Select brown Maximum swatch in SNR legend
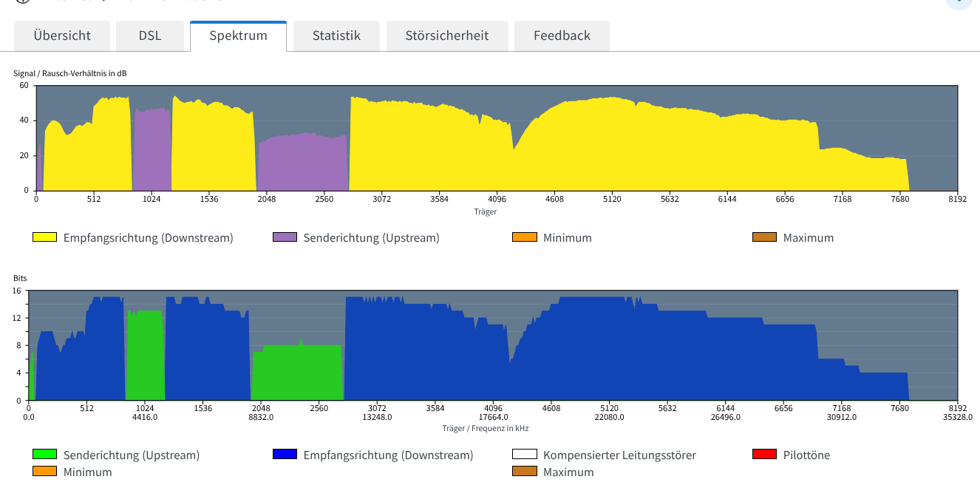 click(x=764, y=237)
